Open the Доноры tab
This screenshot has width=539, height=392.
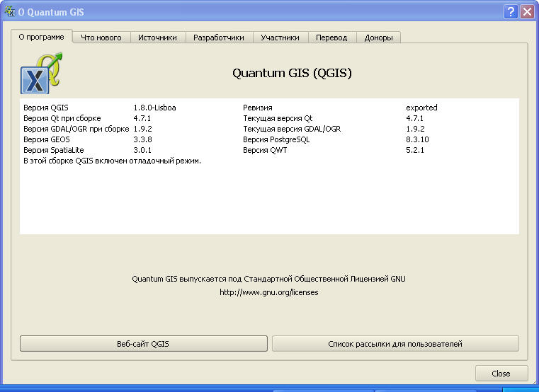point(378,38)
